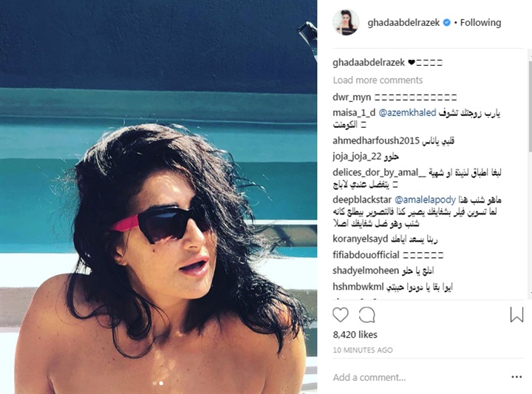Save the post with the bookmark icon
The image size is (532, 394).
516,315
